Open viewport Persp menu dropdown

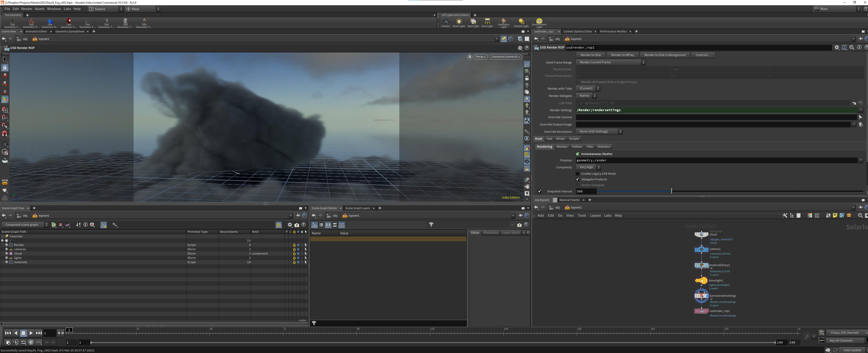pos(480,57)
